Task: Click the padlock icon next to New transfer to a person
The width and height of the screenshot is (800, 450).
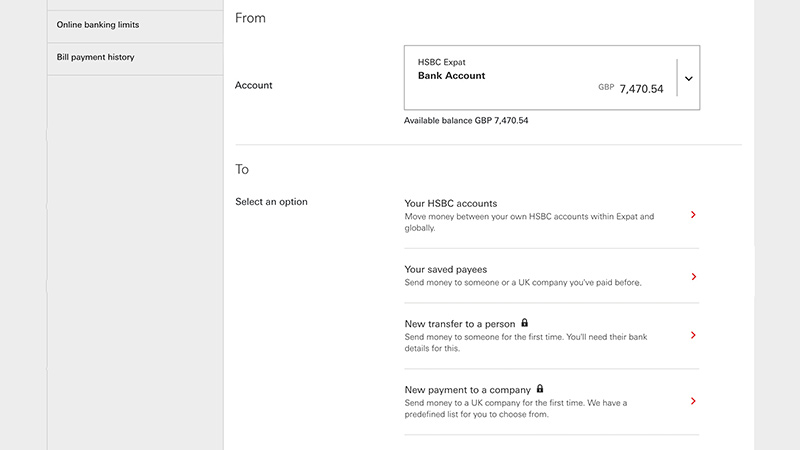Action: click(x=524, y=323)
